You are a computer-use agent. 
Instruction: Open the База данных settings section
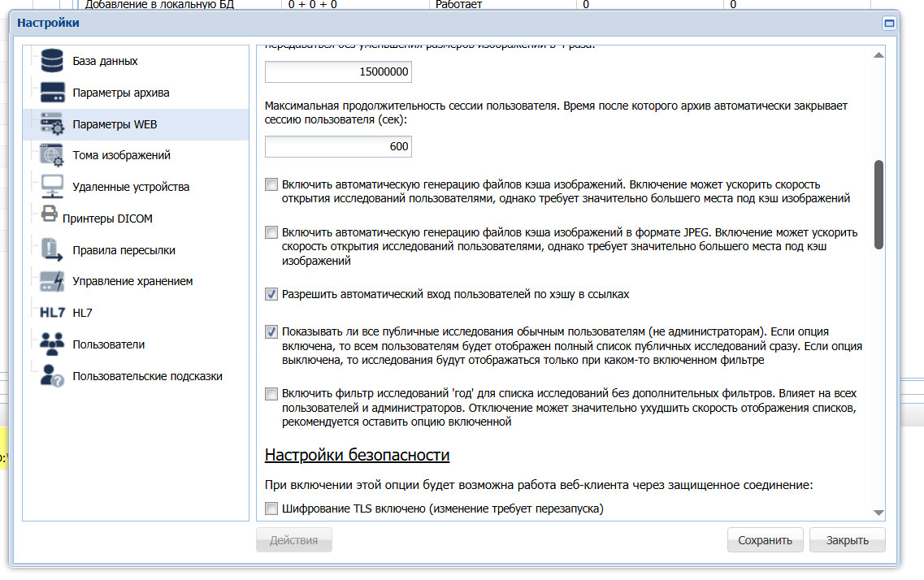pyautogui.click(x=105, y=61)
